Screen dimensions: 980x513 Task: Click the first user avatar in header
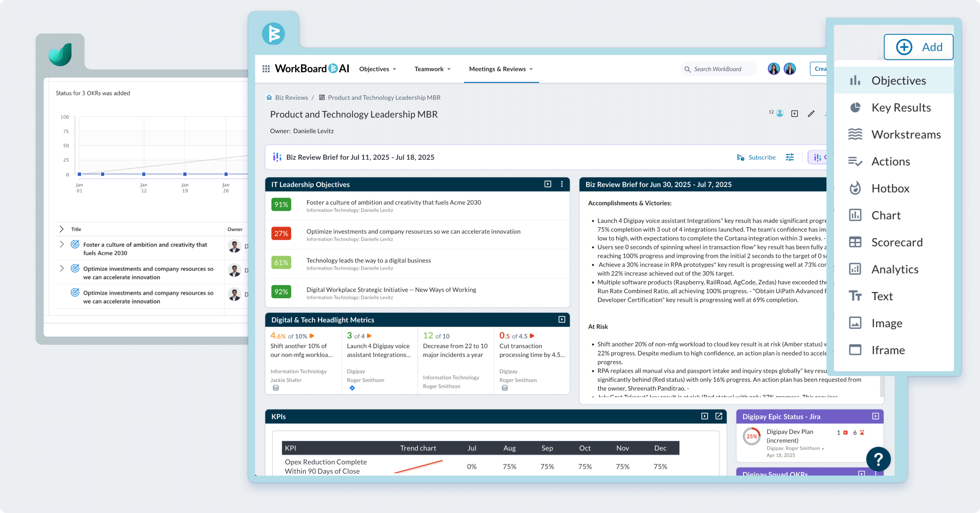click(x=773, y=69)
